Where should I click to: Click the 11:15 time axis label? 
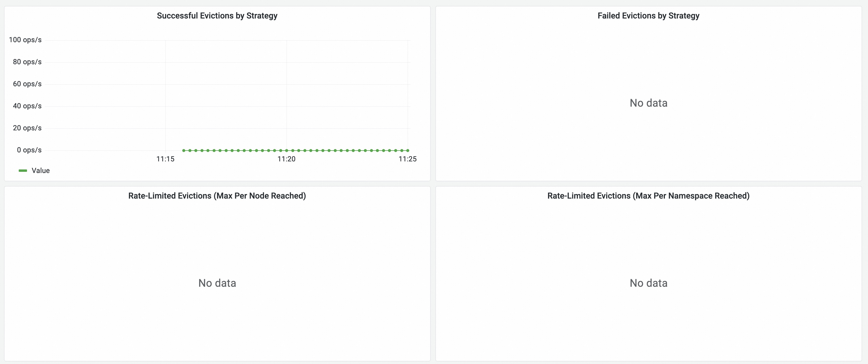(x=165, y=159)
